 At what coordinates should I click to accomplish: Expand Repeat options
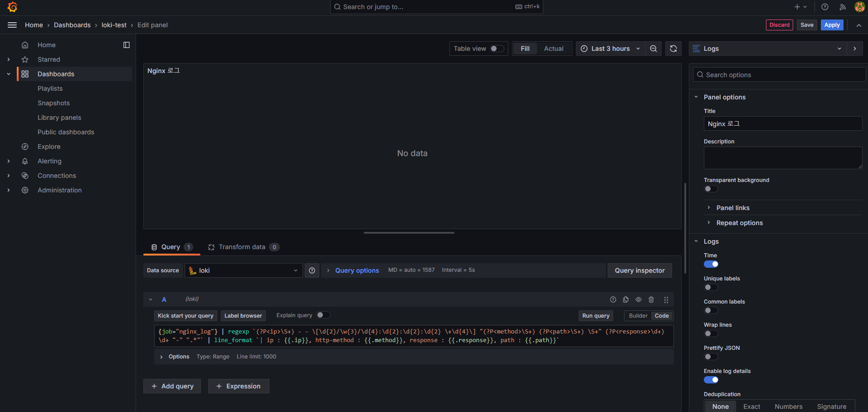click(x=739, y=223)
